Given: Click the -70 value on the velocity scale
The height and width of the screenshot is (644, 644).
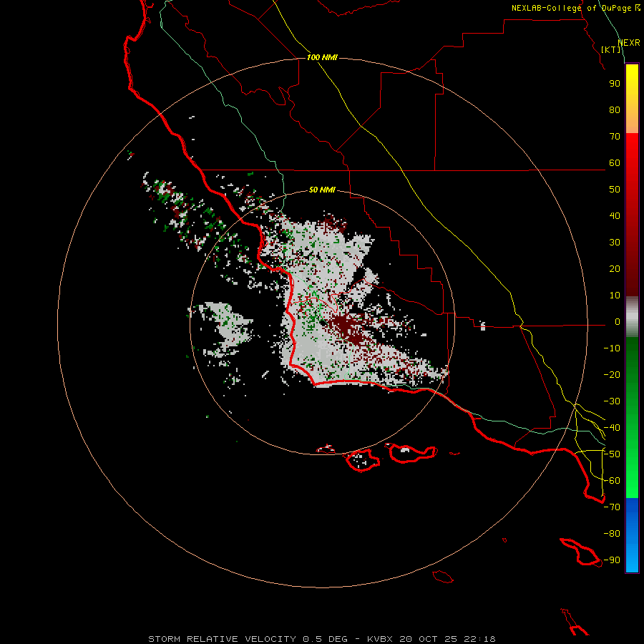Looking at the screenshot, I should [612, 507].
